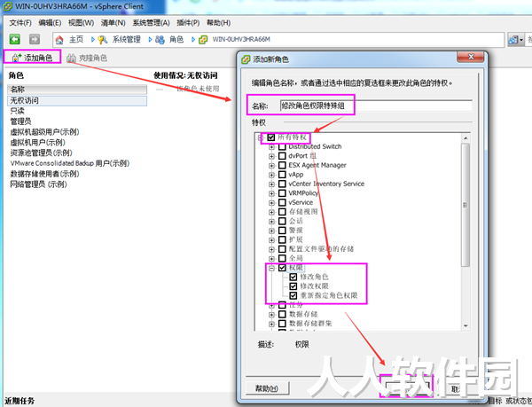Expand the 数据存储 tree node
The height and width of the screenshot is (407, 532).
pos(271,315)
